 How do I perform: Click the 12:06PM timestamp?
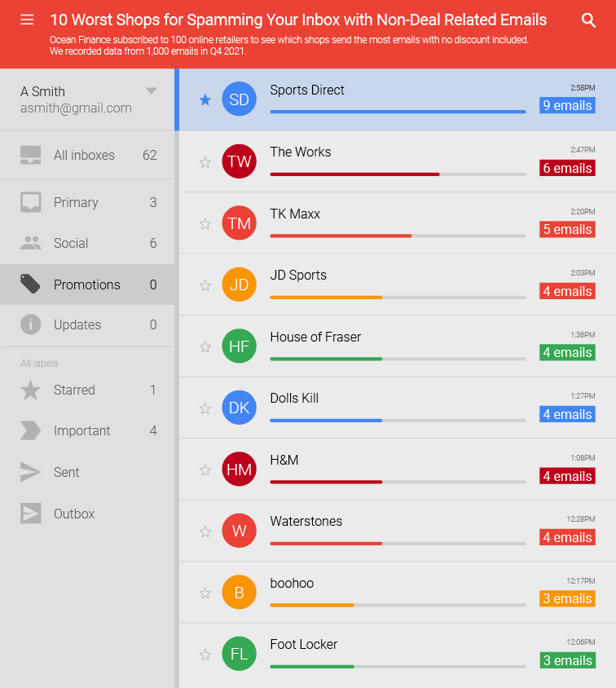(x=581, y=642)
